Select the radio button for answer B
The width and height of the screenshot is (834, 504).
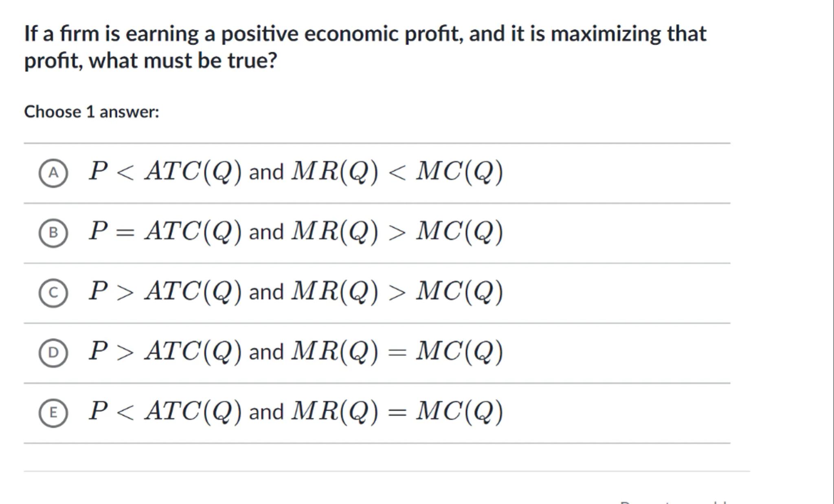[53, 233]
